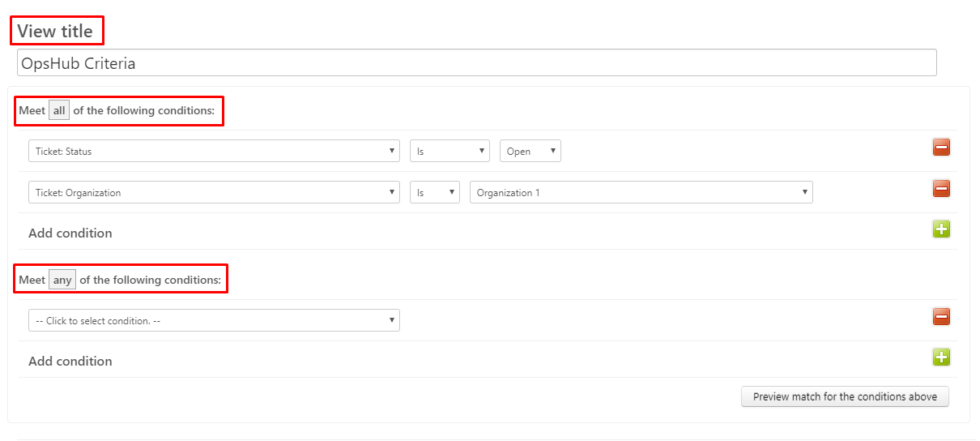Screen dimensions: 980x441
Task: Click the View title heading
Action: click(x=55, y=32)
